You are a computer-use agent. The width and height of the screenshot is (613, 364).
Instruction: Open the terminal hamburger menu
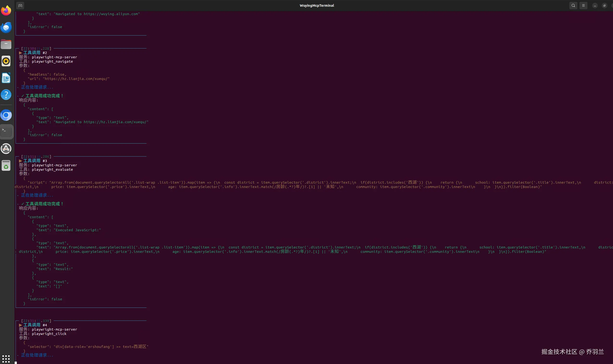[583, 5]
